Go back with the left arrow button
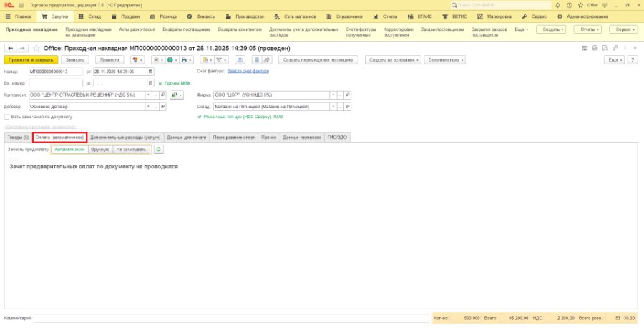The image size is (644, 328). click(x=10, y=48)
